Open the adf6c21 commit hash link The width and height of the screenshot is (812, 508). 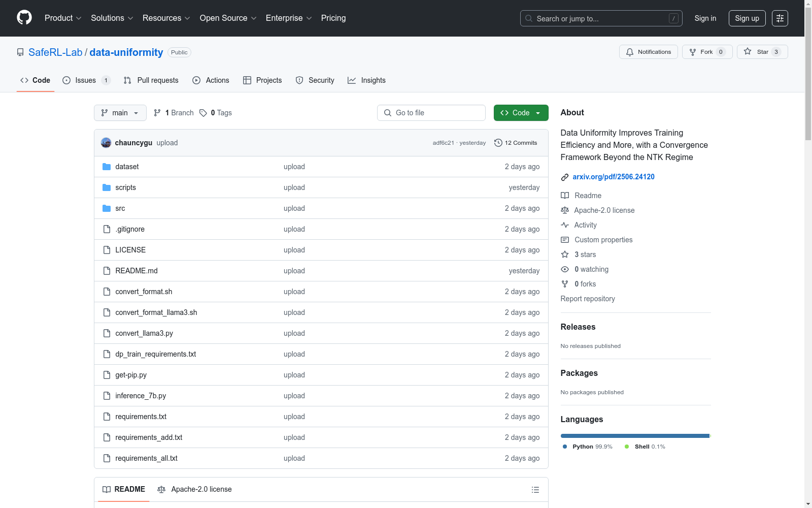[x=443, y=143]
